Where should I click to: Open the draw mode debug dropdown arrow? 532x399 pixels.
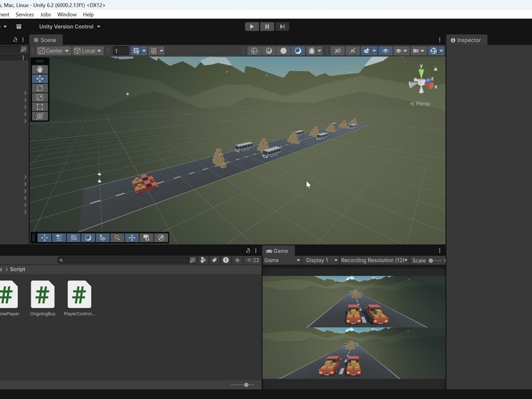[x=319, y=51]
